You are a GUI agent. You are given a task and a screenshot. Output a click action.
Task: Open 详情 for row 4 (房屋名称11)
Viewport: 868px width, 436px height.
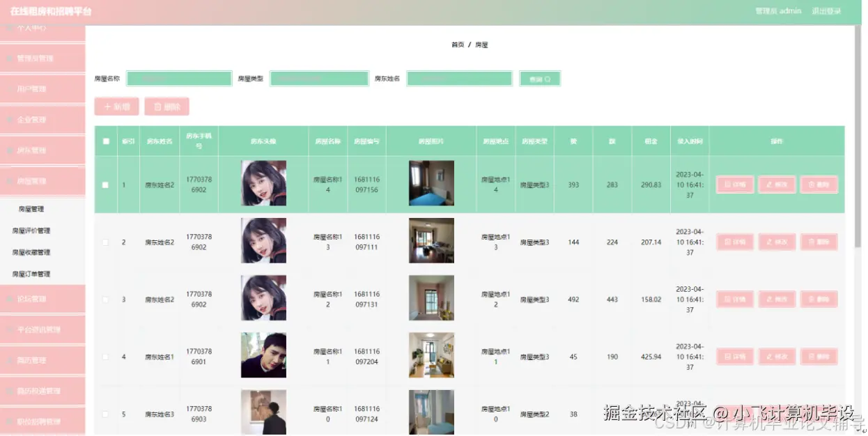[x=735, y=357]
